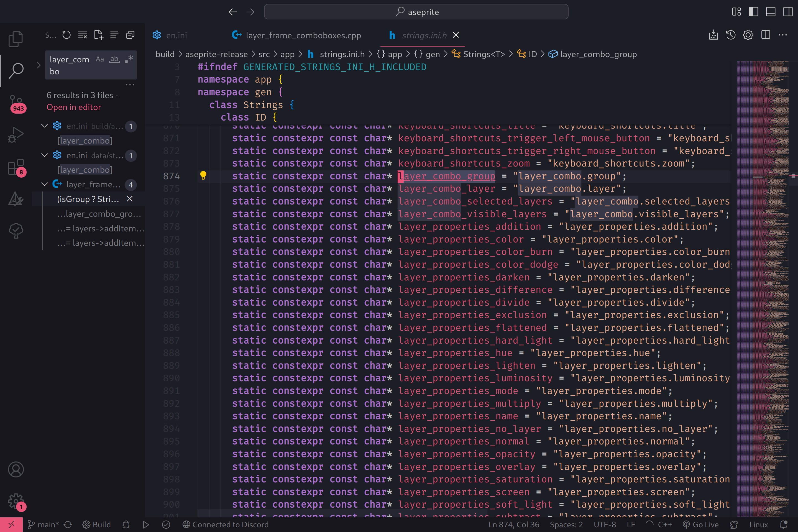Collapse the en.ini build results
The height and width of the screenshot is (532, 798).
tap(44, 126)
